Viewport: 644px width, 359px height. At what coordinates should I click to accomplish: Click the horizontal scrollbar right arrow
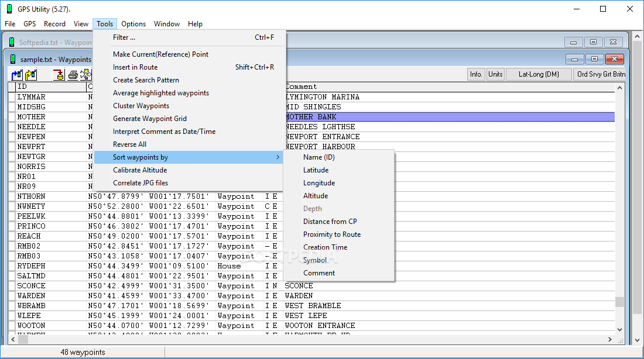pos(610,339)
